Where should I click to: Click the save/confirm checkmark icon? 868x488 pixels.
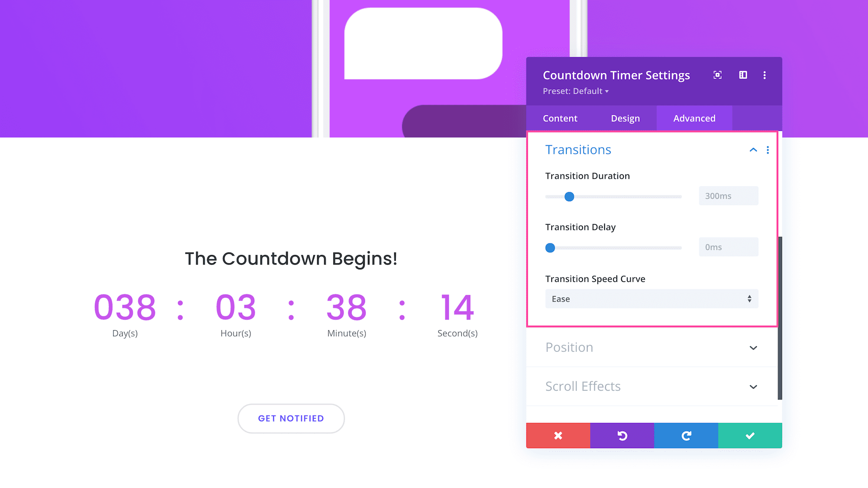[x=750, y=435]
